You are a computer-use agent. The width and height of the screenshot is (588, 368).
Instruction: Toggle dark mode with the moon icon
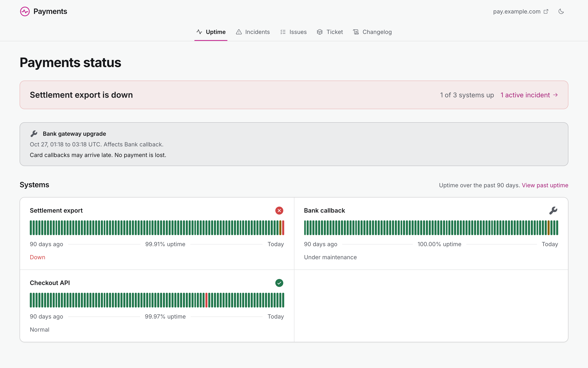pos(561,11)
